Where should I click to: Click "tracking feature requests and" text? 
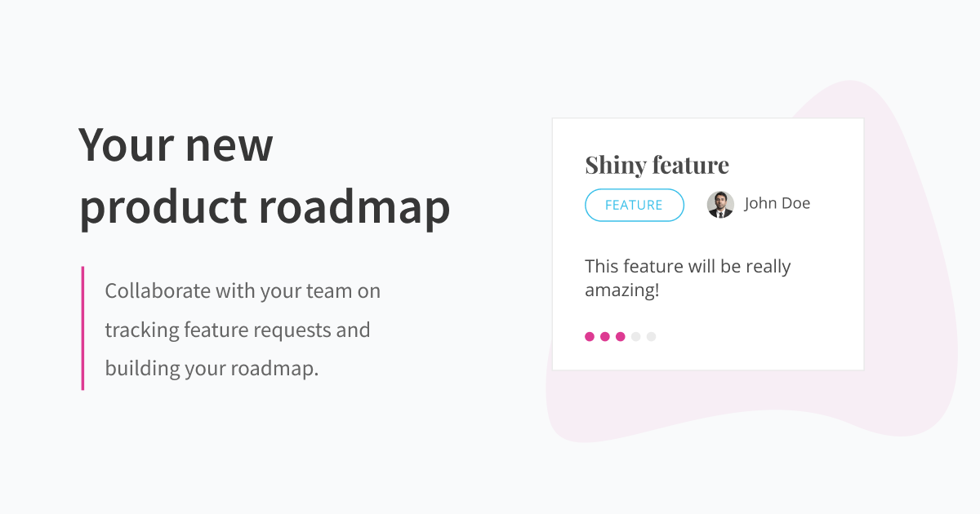pos(238,330)
